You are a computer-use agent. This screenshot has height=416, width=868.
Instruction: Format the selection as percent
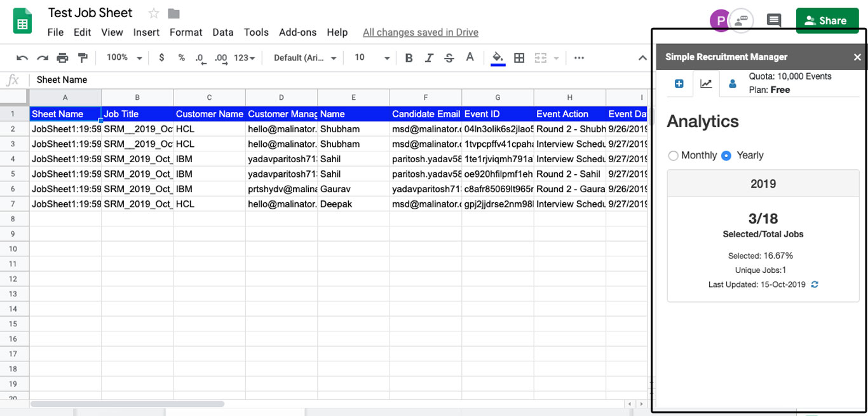point(182,58)
